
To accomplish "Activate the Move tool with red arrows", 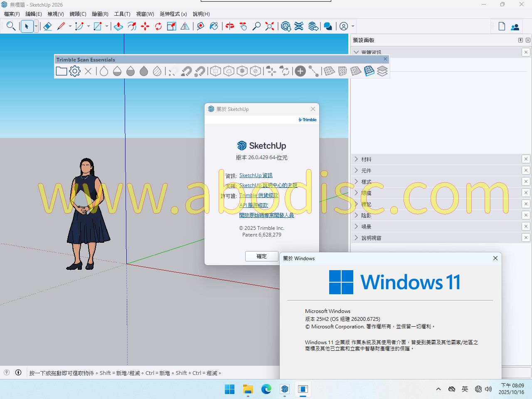I will point(145,27).
